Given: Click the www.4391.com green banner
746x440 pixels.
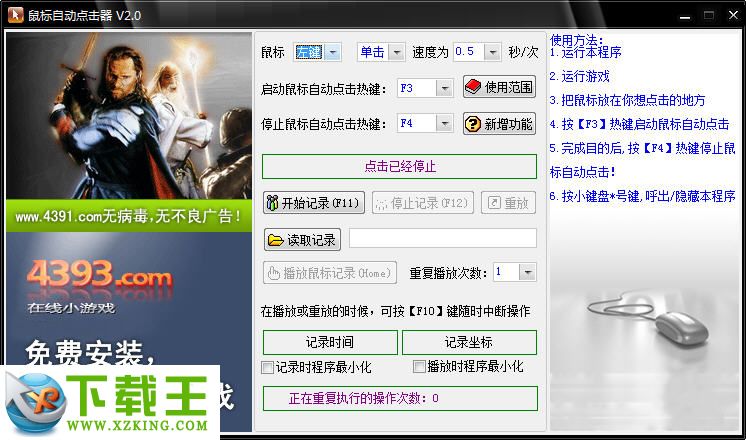Looking at the screenshot, I should coord(129,216).
